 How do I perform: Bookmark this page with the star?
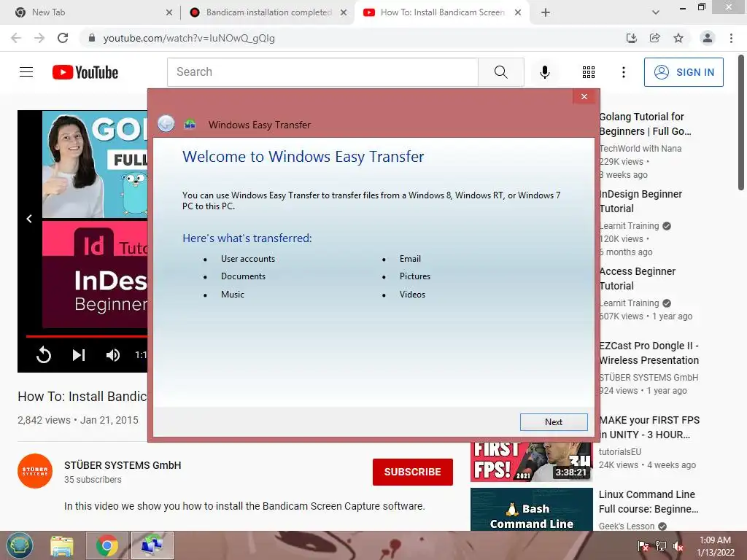coord(678,38)
